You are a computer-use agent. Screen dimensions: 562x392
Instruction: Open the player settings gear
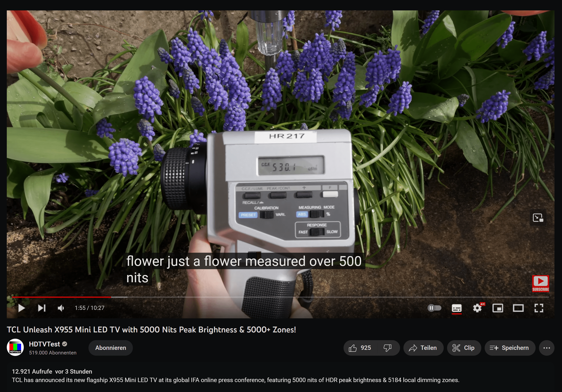coord(477,308)
